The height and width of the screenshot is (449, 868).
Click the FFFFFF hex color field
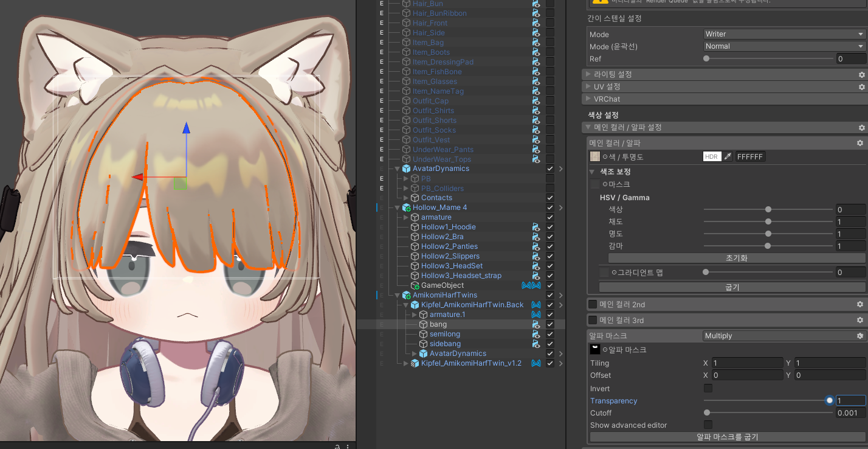(750, 156)
